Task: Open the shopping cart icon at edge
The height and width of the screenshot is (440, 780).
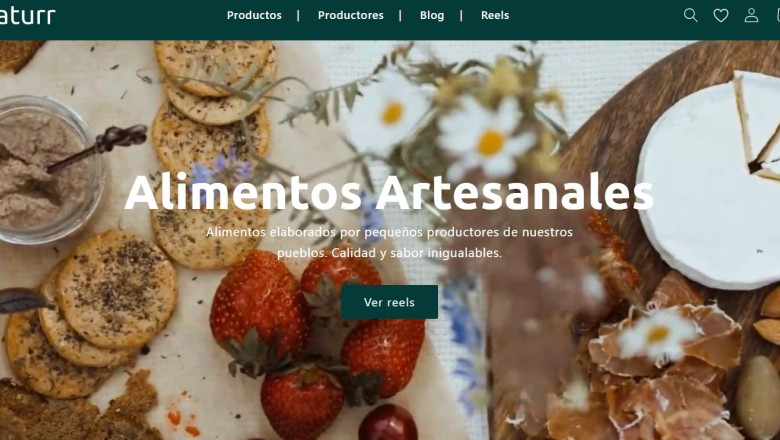Action: pos(778,15)
